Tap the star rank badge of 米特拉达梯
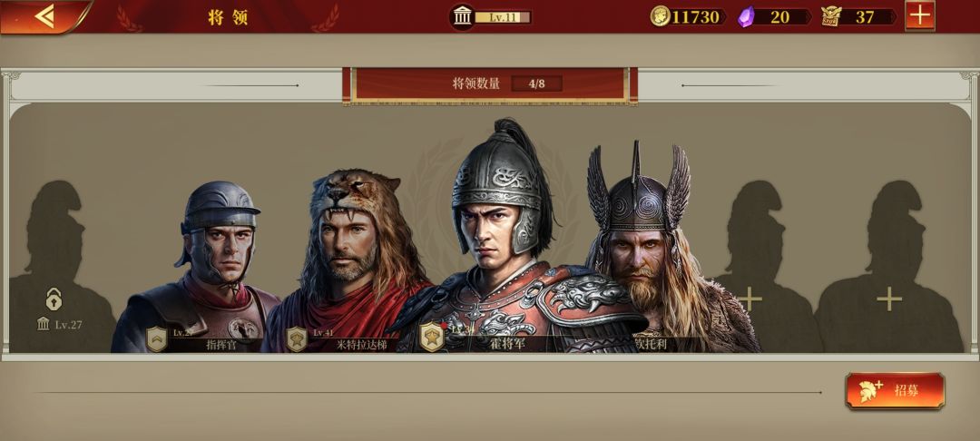The width and height of the screenshot is (980, 441). coord(296,339)
